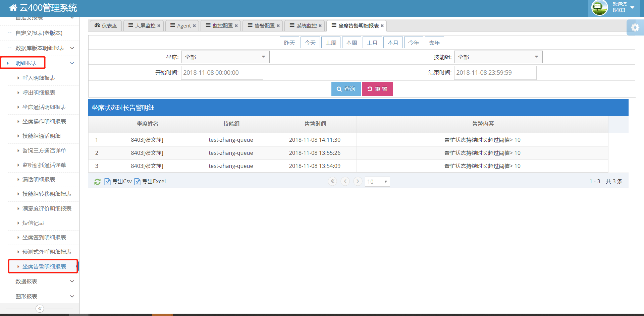Close the Agent tab
Image resolution: width=644 pixels, height=316 pixels.
(x=194, y=26)
